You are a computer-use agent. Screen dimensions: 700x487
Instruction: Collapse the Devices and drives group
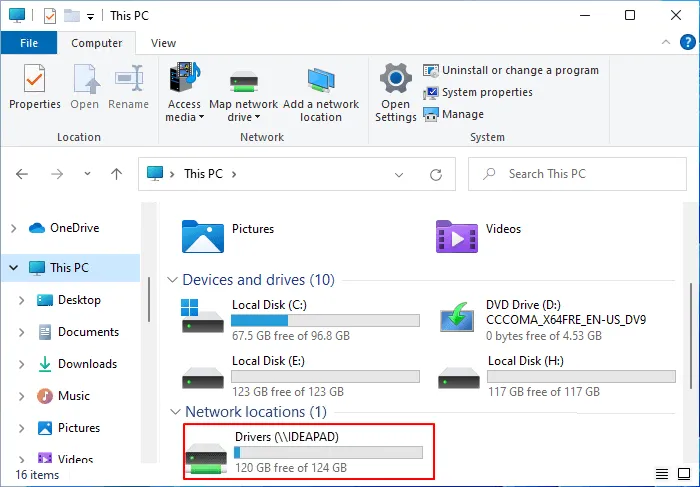point(172,280)
